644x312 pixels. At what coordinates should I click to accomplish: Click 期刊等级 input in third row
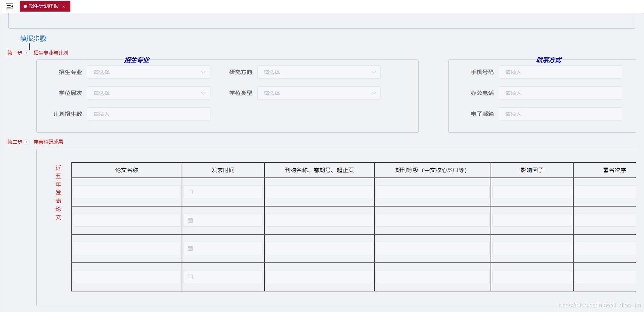point(432,248)
